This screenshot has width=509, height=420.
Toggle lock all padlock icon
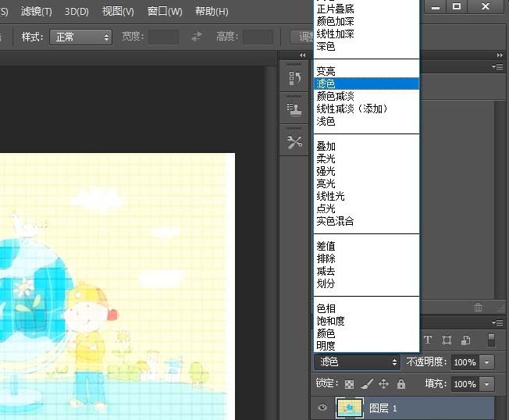point(400,384)
